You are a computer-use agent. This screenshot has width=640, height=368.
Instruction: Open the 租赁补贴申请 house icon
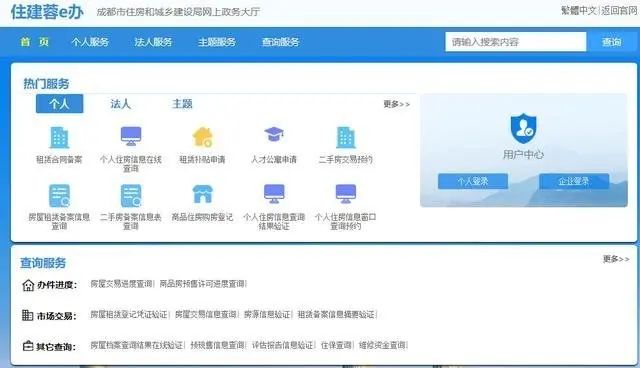pyautogui.click(x=203, y=137)
